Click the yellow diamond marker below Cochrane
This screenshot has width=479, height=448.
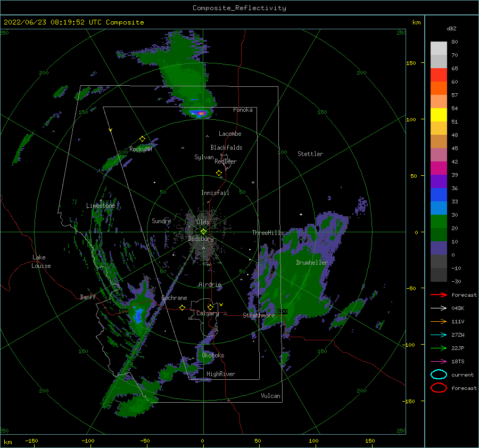pos(183,307)
